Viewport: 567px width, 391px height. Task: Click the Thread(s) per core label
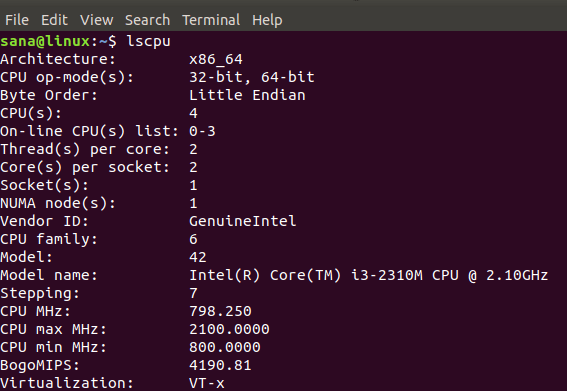85,149
